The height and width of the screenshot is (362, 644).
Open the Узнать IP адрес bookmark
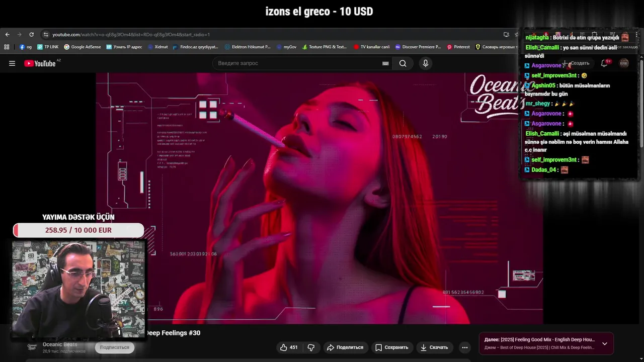point(124,47)
